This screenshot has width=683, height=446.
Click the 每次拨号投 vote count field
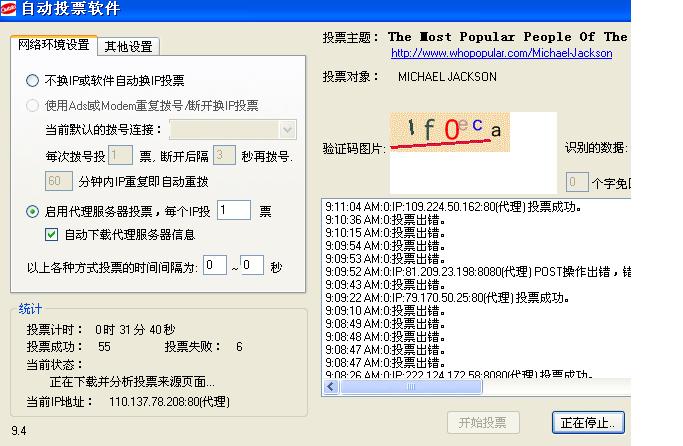point(120,155)
